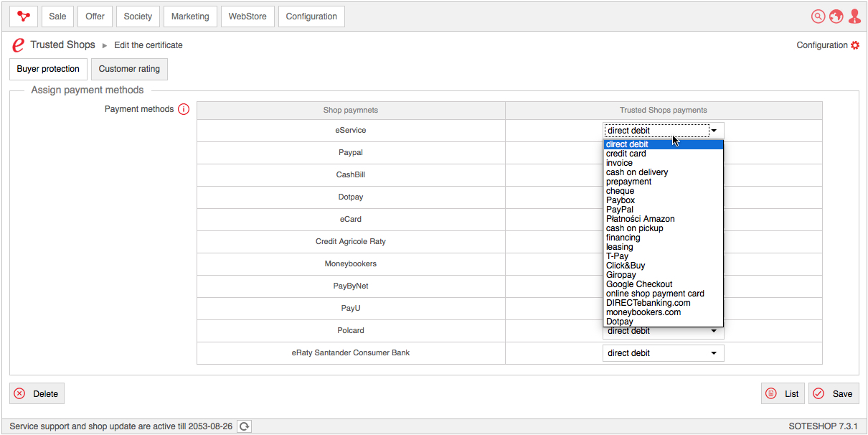Switch to Customer rating tab
Image resolution: width=868 pixels, height=435 pixels.
129,69
